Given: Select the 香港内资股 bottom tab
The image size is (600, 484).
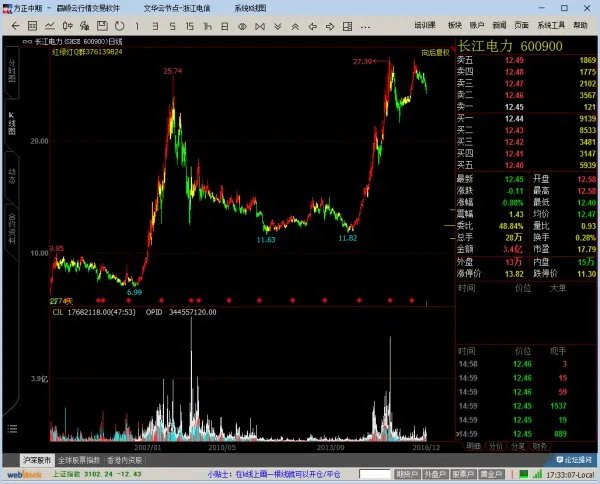Looking at the screenshot, I should coord(124,460).
